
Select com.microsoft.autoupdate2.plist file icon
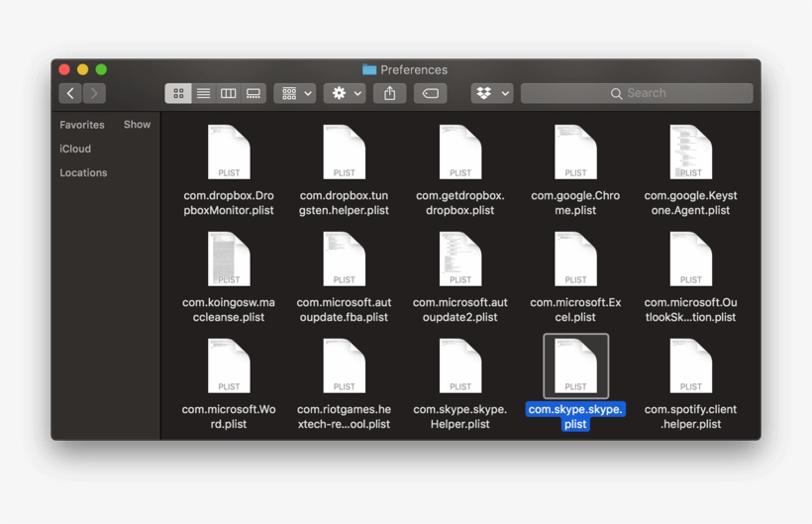(460, 259)
